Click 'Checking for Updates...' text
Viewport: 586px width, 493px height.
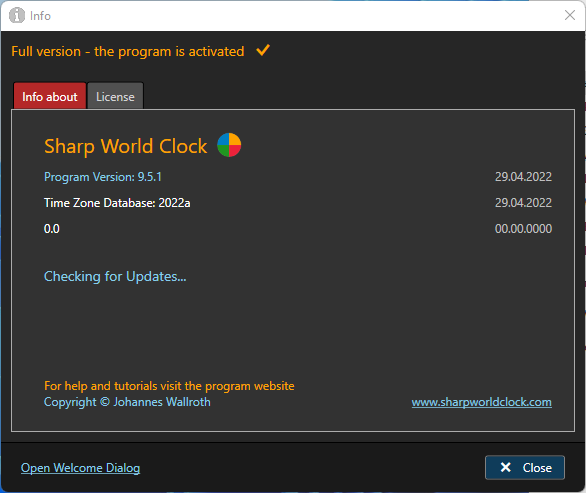115,277
